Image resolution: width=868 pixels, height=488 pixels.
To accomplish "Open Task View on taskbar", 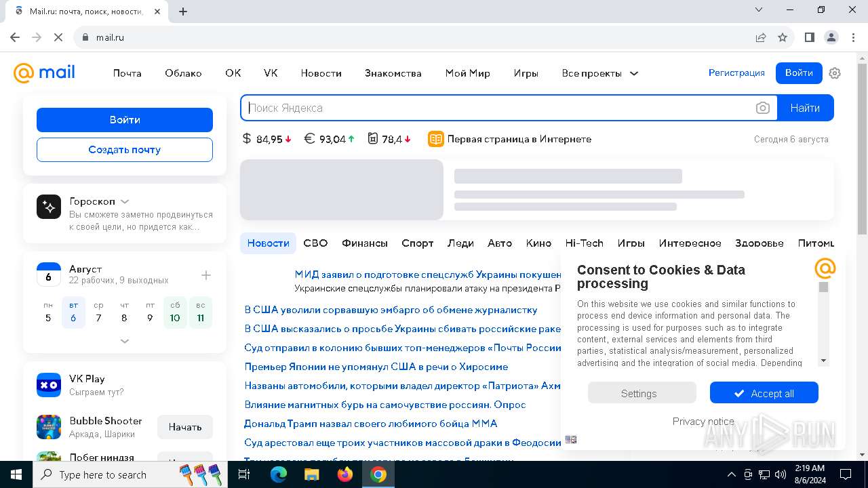I will coord(244,474).
